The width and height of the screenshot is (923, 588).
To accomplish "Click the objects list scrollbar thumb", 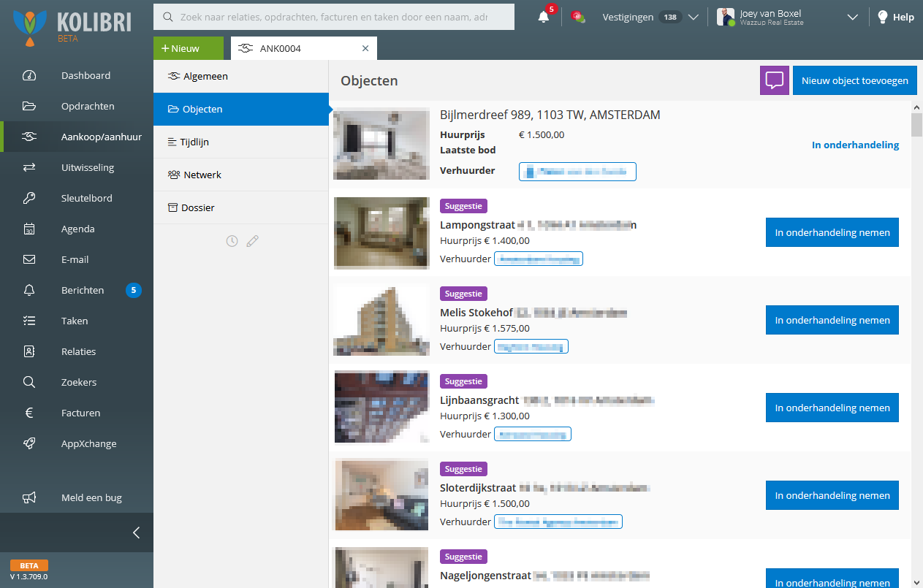I will point(916,125).
